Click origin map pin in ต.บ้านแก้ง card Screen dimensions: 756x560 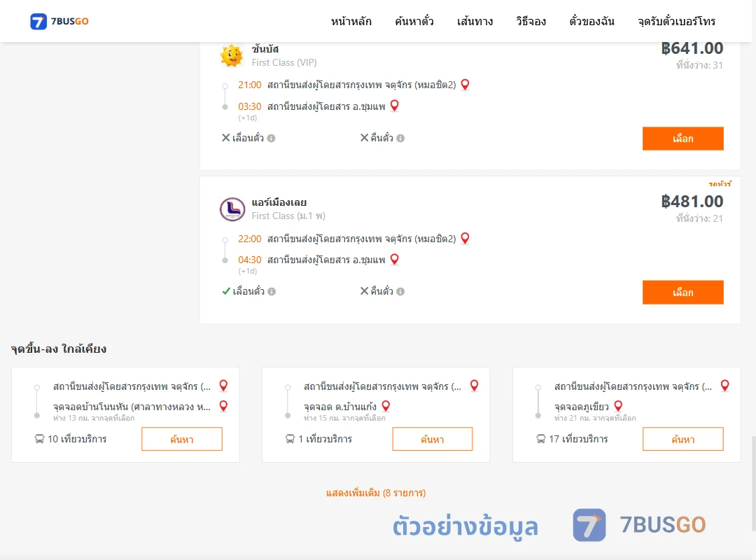click(475, 386)
